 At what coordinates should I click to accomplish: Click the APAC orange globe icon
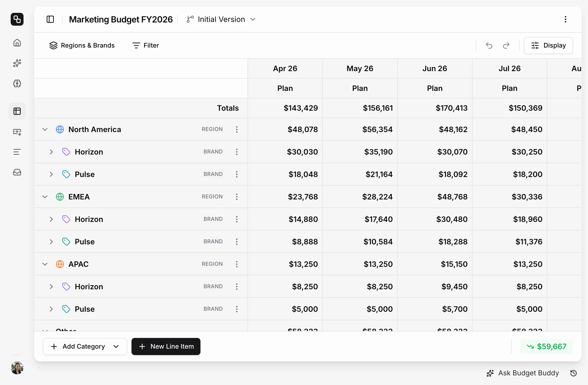60,264
